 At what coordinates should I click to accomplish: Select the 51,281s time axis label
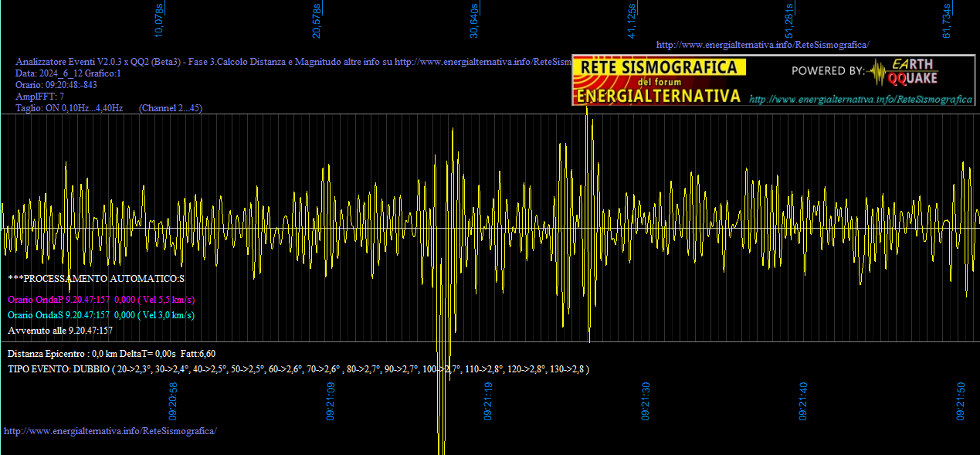789,21
